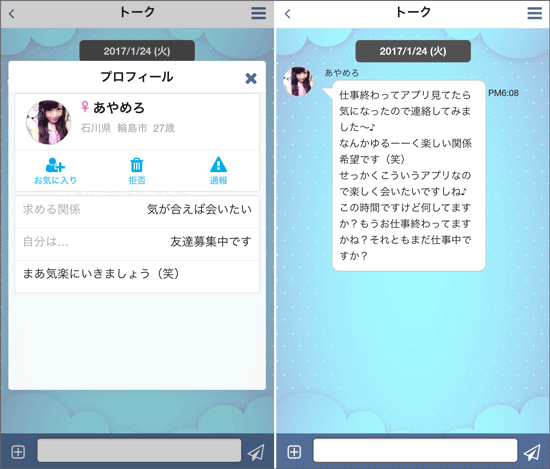Open あやめろ's avatar in the chat
Image resolution: width=550 pixels, height=469 pixels.
pyautogui.click(x=298, y=81)
